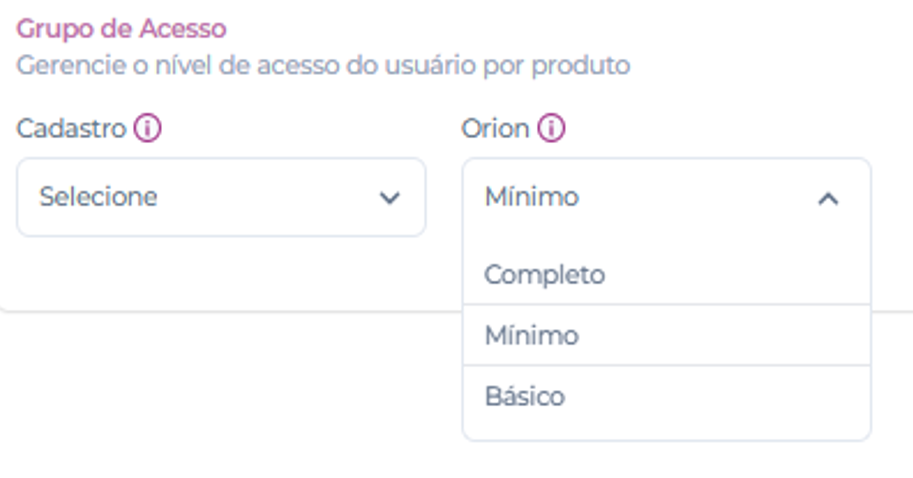The width and height of the screenshot is (913, 478).
Task: Click the 'Grupo de Acesso' section heading
Action: pyautogui.click(x=121, y=29)
